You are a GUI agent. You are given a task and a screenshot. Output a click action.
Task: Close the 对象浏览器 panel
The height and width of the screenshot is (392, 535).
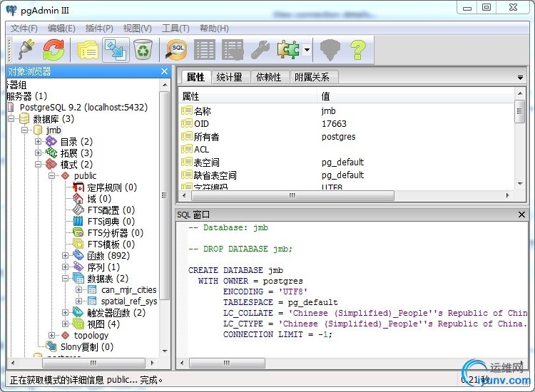[165, 71]
